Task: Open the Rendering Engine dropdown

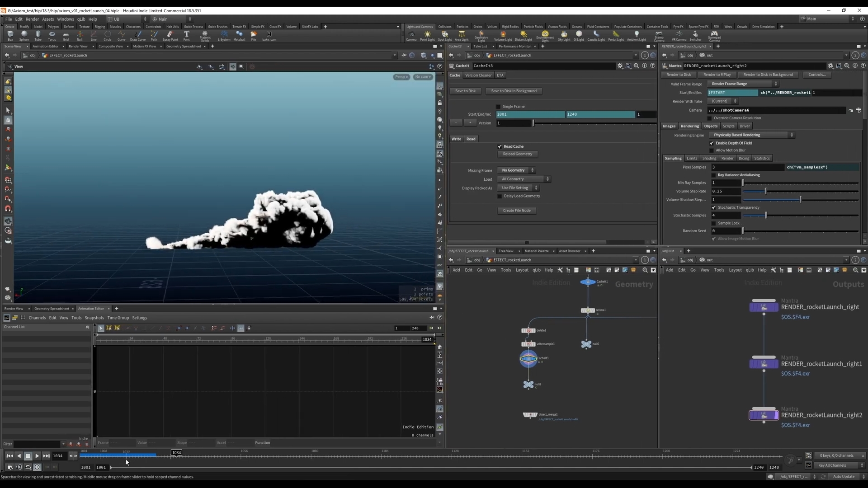Action: [752, 135]
